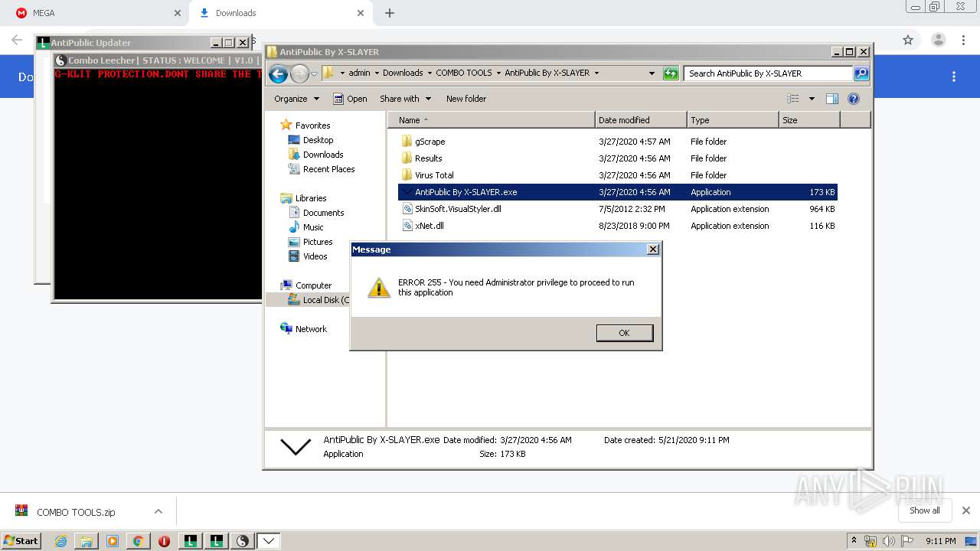Open a new browser tab
980x551 pixels.
[390, 13]
